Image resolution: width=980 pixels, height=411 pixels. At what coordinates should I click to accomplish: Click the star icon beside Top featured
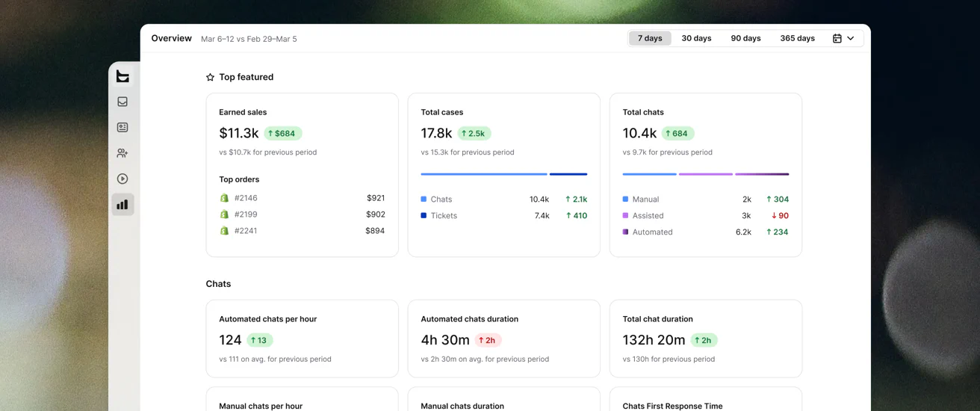210,77
